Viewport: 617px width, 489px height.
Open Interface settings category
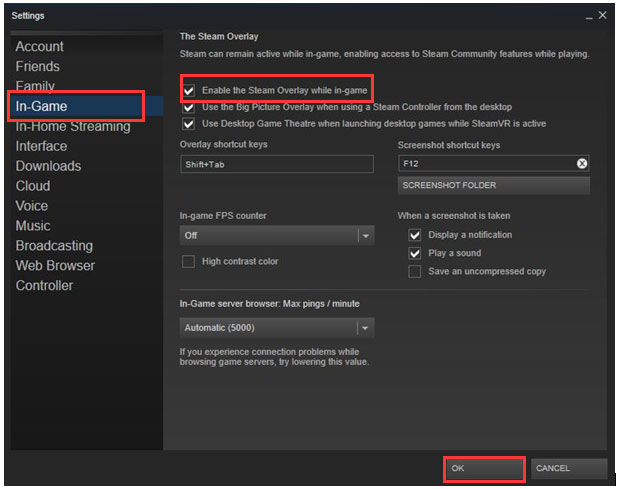tap(41, 146)
